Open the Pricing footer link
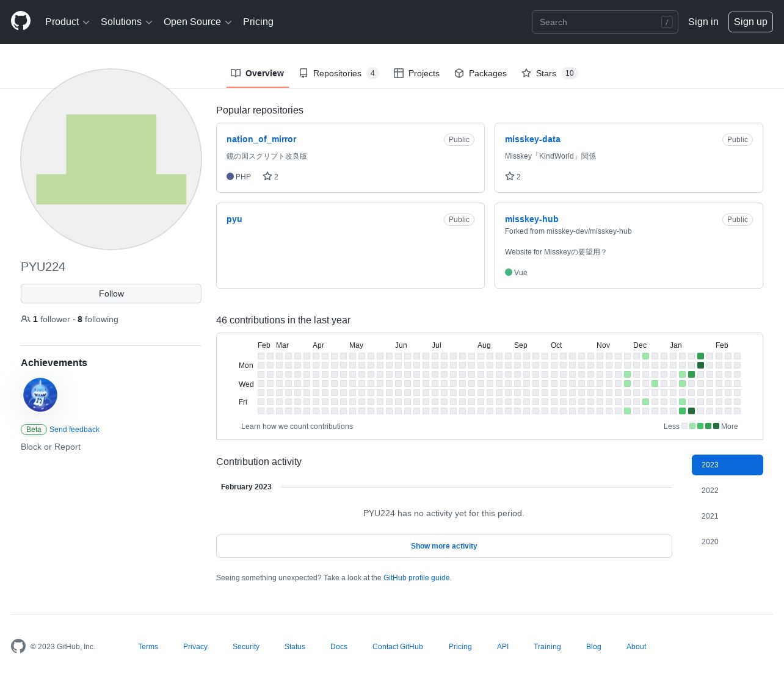 pos(460,647)
